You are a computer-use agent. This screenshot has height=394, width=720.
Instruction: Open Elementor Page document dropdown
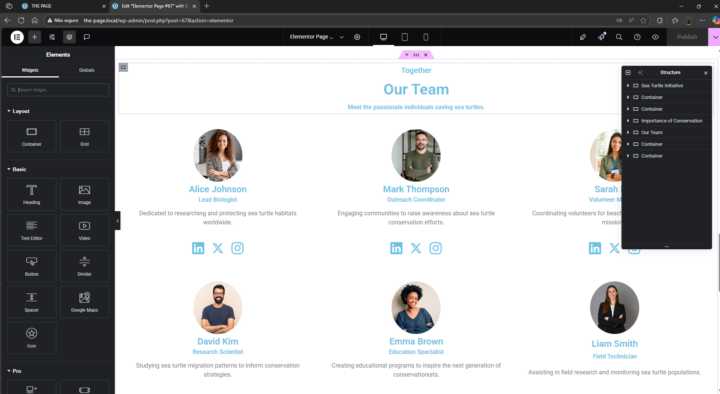click(x=316, y=37)
